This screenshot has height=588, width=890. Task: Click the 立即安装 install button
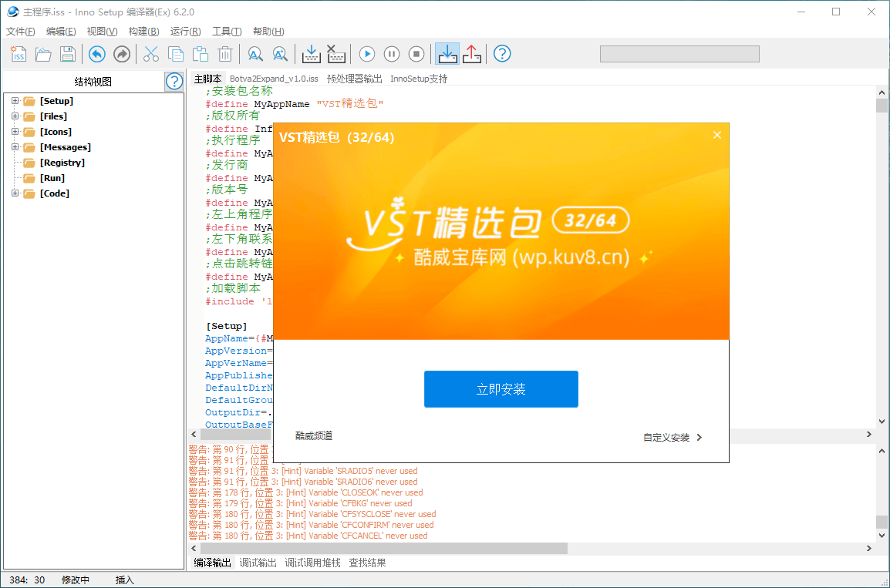(x=501, y=389)
